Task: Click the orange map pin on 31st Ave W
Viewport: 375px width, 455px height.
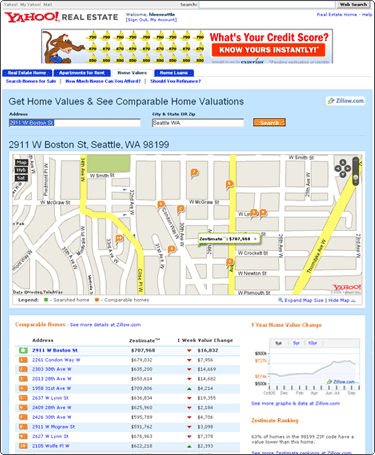Action: tap(171, 249)
